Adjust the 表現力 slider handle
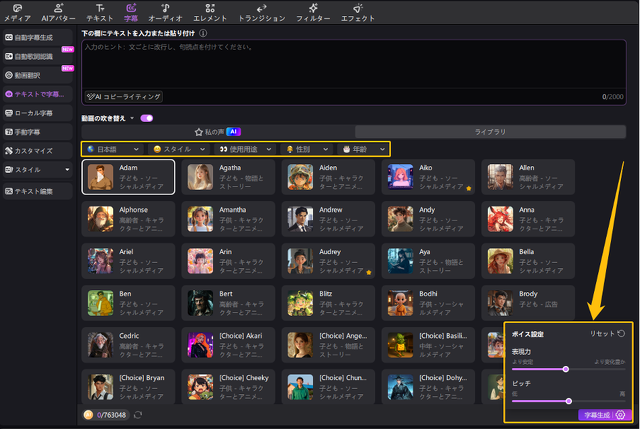Viewport: 640px width, 429px height. tap(566, 369)
